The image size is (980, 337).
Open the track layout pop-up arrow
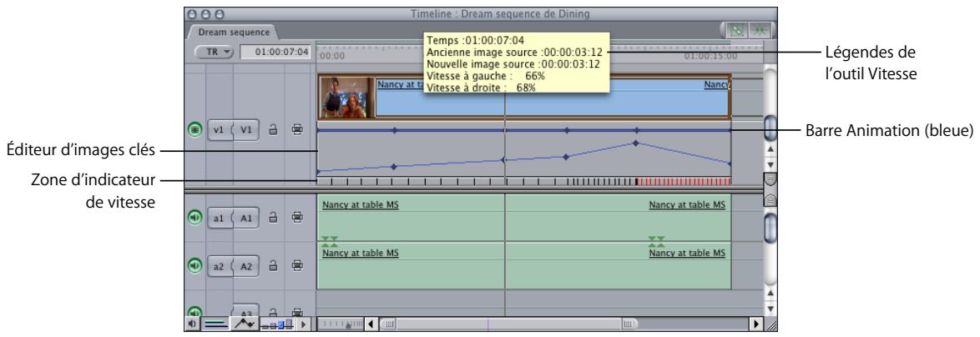click(304, 324)
